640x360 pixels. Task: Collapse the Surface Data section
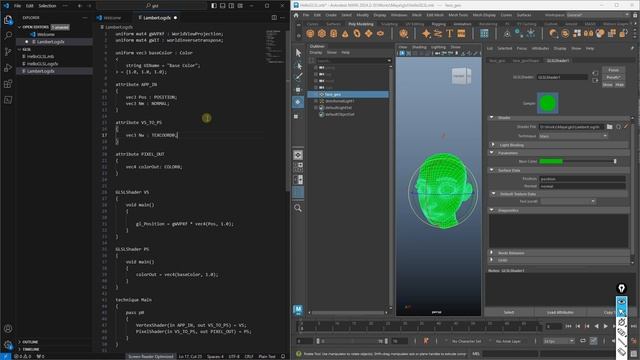pyautogui.click(x=491, y=170)
